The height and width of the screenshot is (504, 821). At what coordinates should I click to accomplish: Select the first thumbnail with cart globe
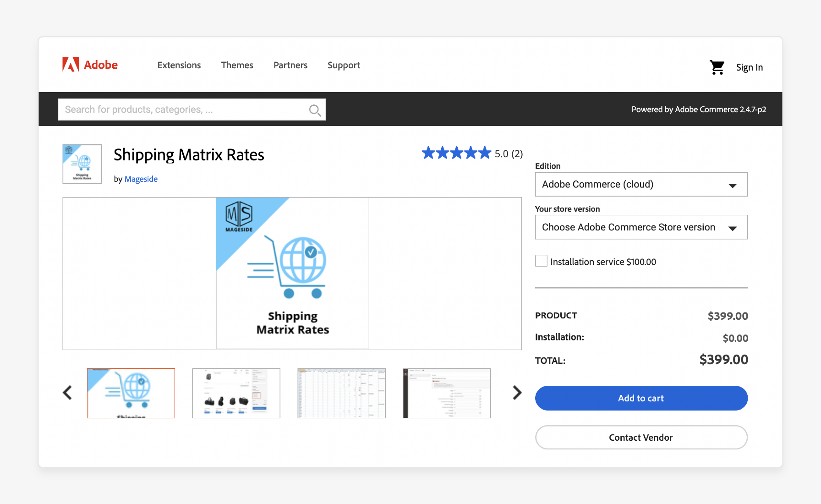click(x=131, y=393)
